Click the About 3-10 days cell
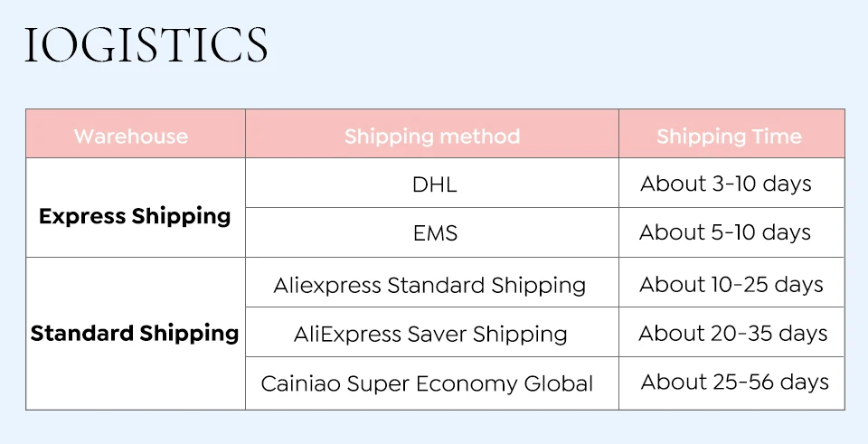The height and width of the screenshot is (444, 868). (x=726, y=184)
